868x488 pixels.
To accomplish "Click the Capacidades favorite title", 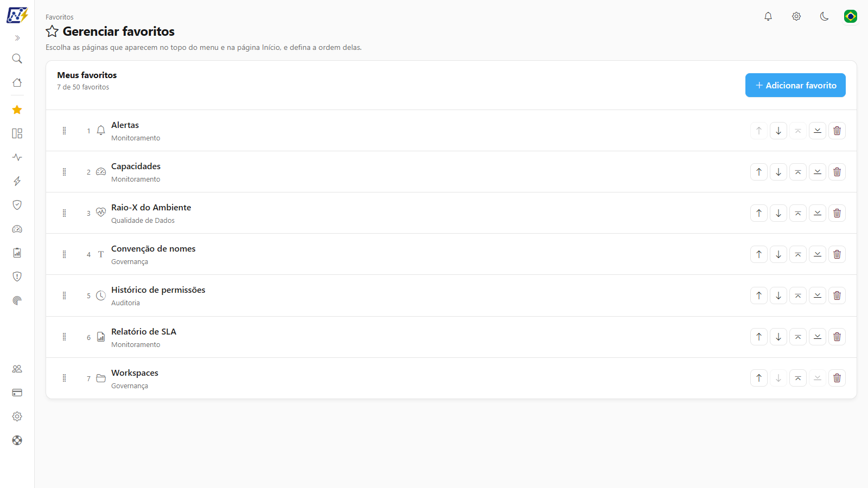I will pyautogui.click(x=136, y=166).
